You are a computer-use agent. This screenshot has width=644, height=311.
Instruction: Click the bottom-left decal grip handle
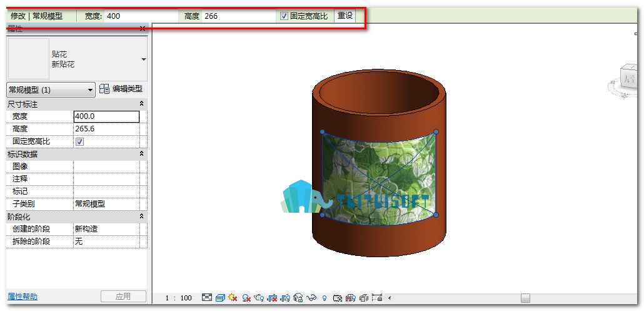323,215
